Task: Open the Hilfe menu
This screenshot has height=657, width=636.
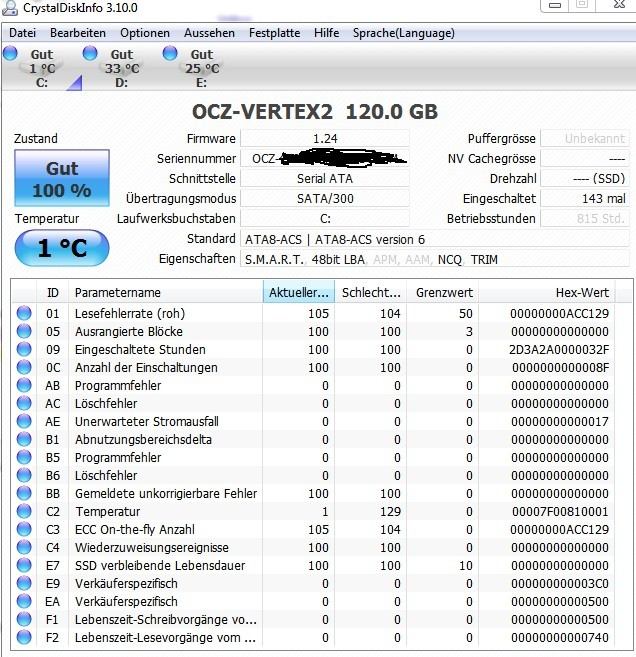Action: [326, 33]
